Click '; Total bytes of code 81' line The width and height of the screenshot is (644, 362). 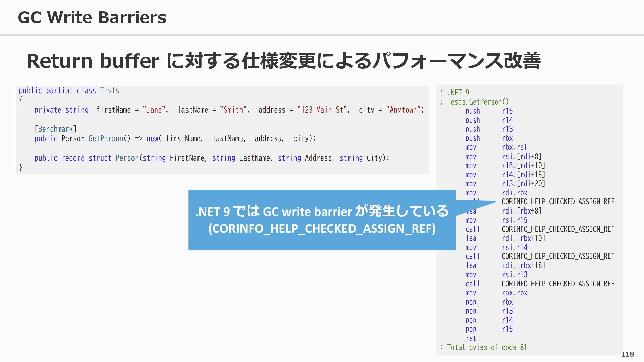483,347
